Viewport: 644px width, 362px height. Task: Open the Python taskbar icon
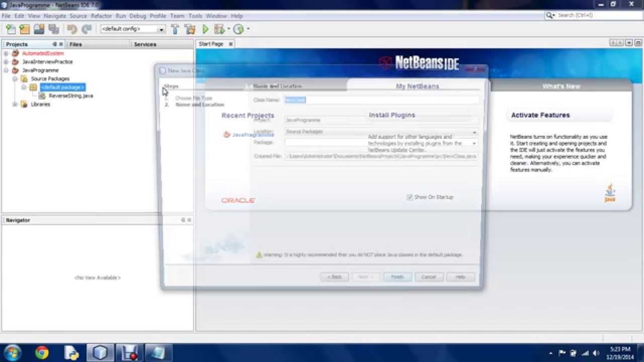coord(71,352)
